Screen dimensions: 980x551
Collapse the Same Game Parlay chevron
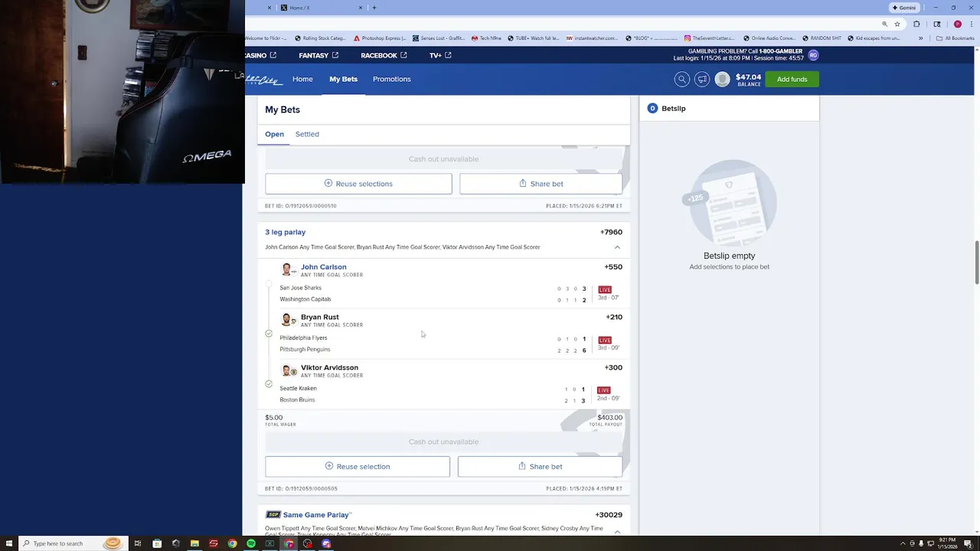coord(617,530)
